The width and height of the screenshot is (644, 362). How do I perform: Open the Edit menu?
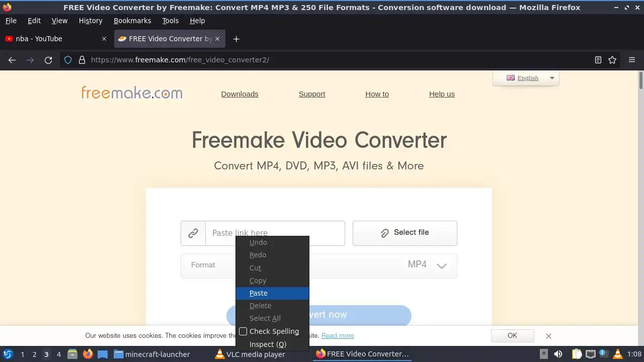click(x=34, y=21)
